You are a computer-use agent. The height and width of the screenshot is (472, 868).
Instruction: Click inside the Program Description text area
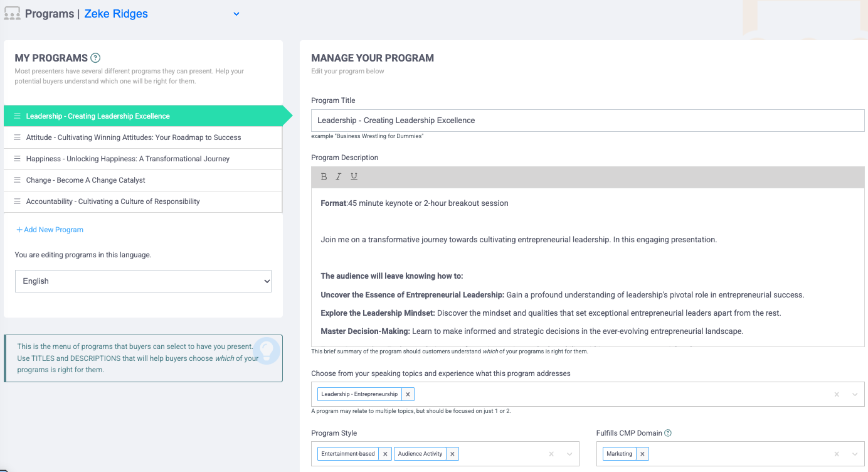coord(588,267)
